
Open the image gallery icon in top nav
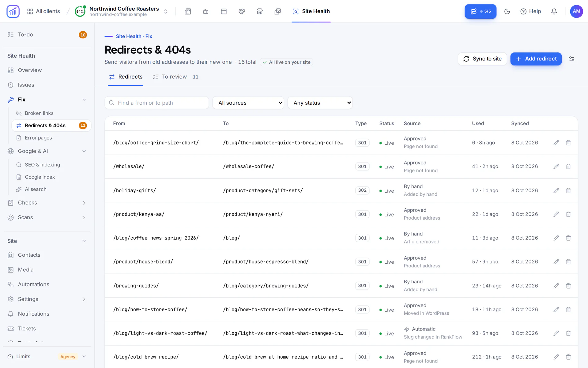[x=278, y=11]
